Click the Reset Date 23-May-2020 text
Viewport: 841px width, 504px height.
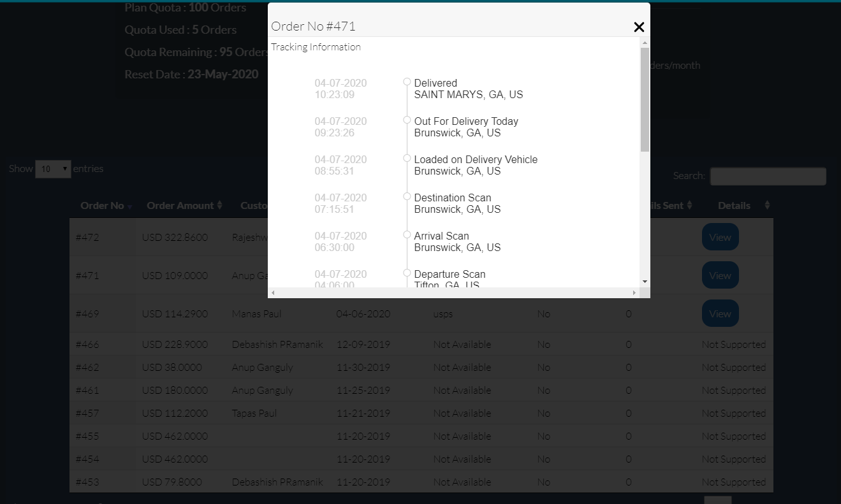pyautogui.click(x=191, y=75)
